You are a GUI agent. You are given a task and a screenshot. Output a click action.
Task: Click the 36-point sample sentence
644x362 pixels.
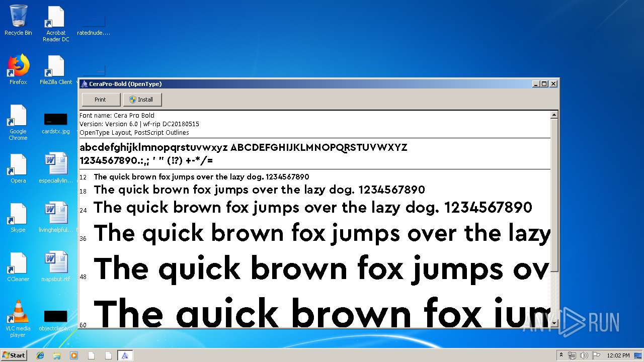click(x=322, y=233)
